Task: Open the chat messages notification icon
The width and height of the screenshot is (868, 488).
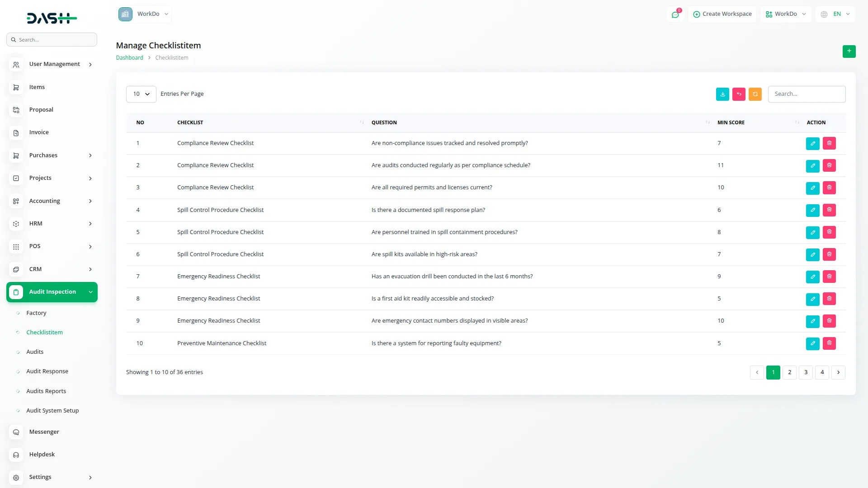Action: coord(675,14)
